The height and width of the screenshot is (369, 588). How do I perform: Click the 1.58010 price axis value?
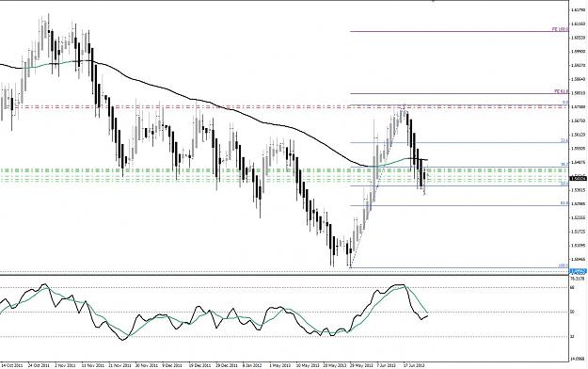(579, 92)
